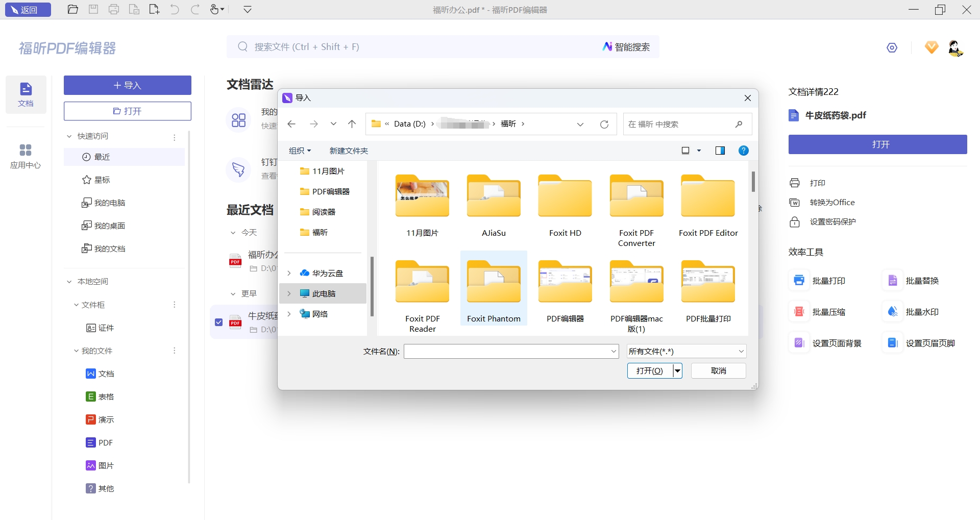Open the 组织 menu

[x=300, y=151]
